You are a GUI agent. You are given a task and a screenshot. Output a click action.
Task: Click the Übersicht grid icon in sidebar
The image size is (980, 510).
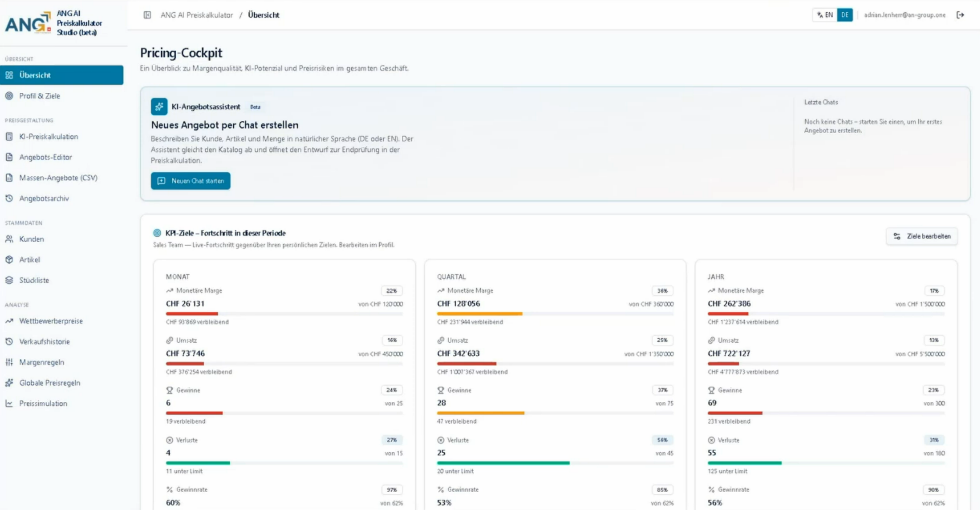pos(9,75)
